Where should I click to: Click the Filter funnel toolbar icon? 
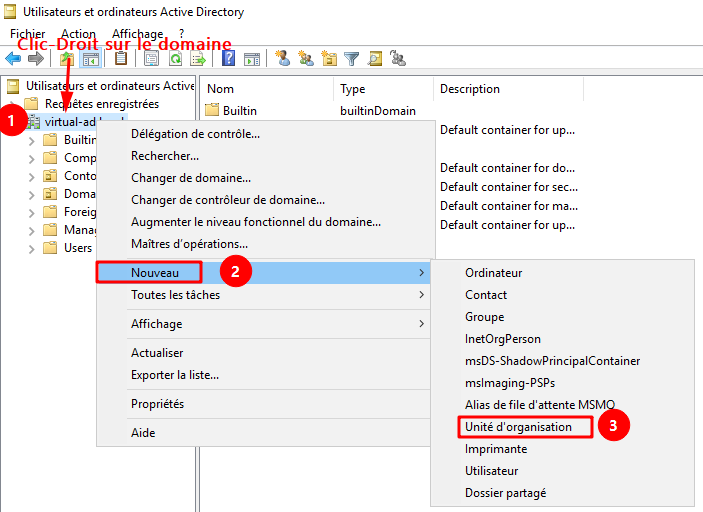pyautogui.click(x=352, y=59)
